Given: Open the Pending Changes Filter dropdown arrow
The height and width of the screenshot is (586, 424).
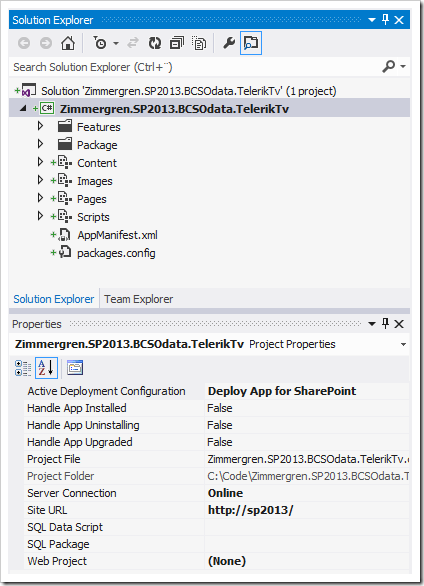Looking at the screenshot, I should tap(116, 44).
